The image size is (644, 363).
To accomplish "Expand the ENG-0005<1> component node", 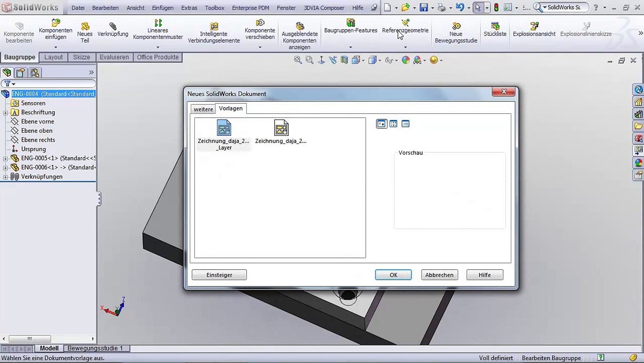I will 5,159.
